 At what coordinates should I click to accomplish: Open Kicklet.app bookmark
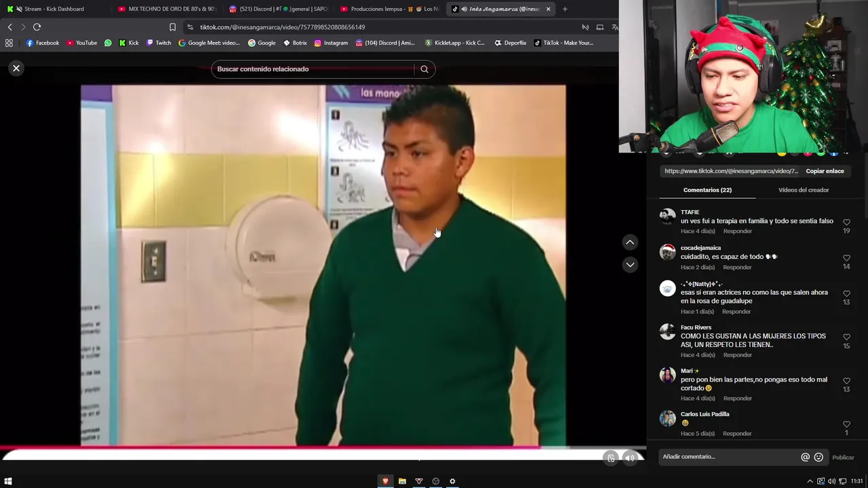[x=455, y=43]
